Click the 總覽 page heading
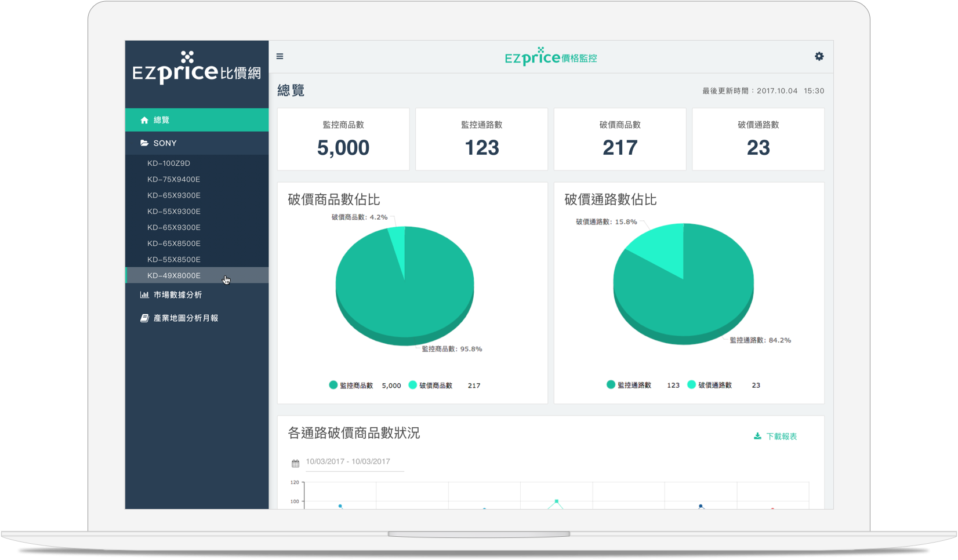This screenshot has height=560, width=958. (x=291, y=90)
